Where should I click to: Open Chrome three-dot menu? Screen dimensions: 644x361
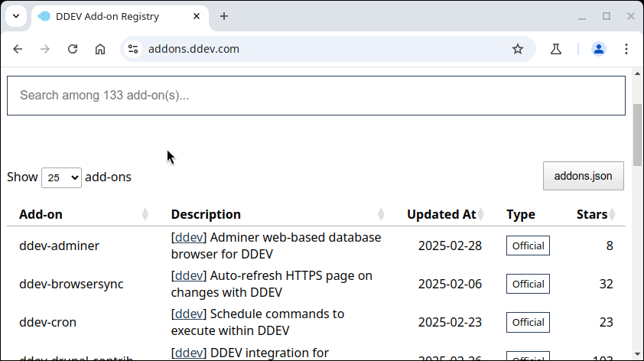click(626, 49)
